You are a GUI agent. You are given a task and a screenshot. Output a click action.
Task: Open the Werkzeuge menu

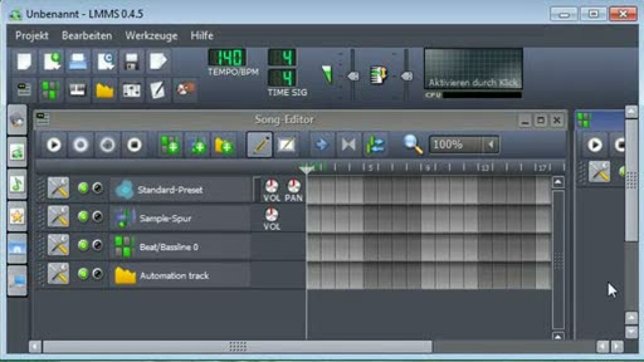point(151,36)
